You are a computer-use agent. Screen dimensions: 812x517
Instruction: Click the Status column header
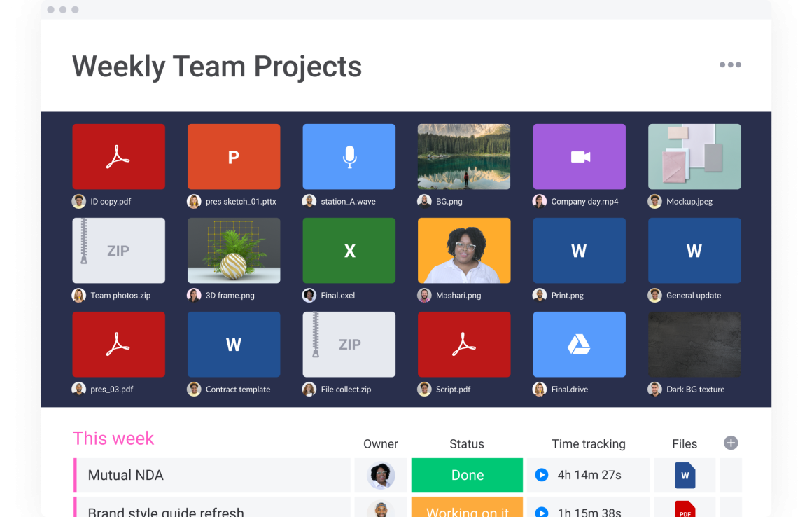tap(467, 444)
